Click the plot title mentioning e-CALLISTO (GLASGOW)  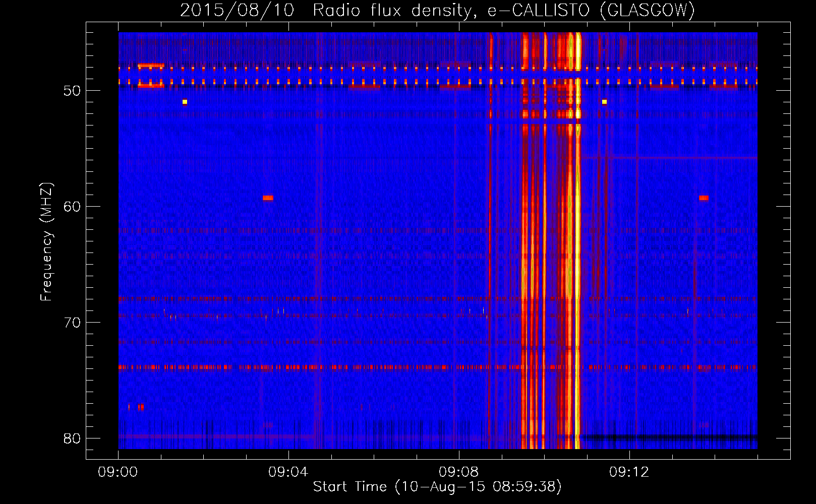(438, 10)
